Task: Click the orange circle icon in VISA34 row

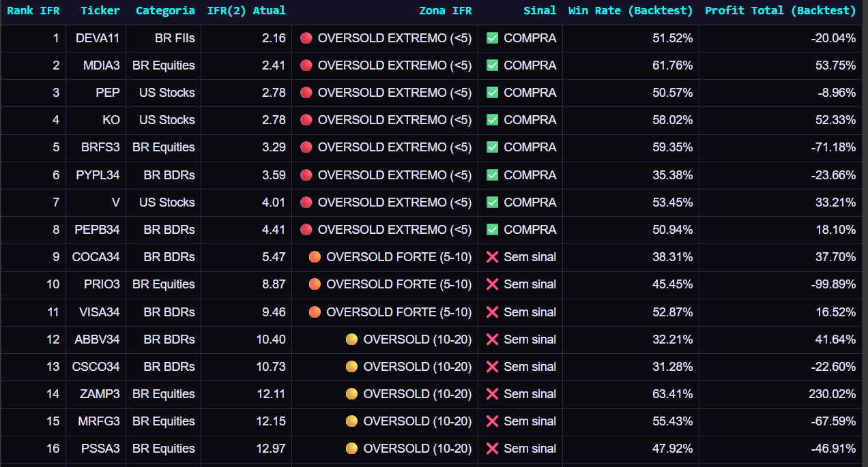Action: (315, 312)
